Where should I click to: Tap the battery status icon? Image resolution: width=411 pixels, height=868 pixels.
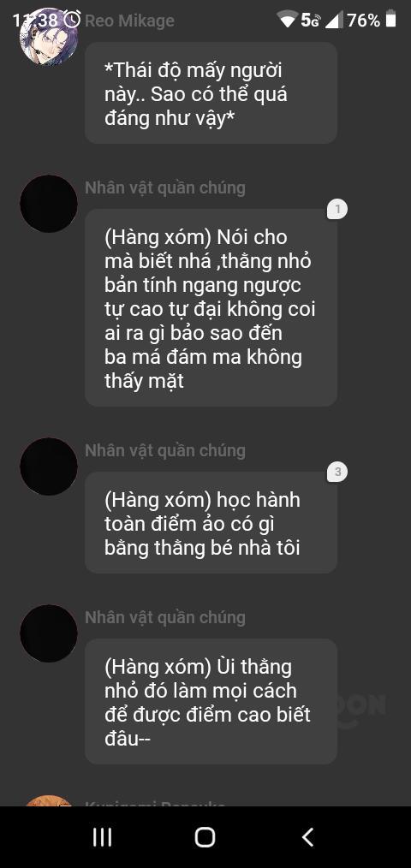(x=391, y=20)
